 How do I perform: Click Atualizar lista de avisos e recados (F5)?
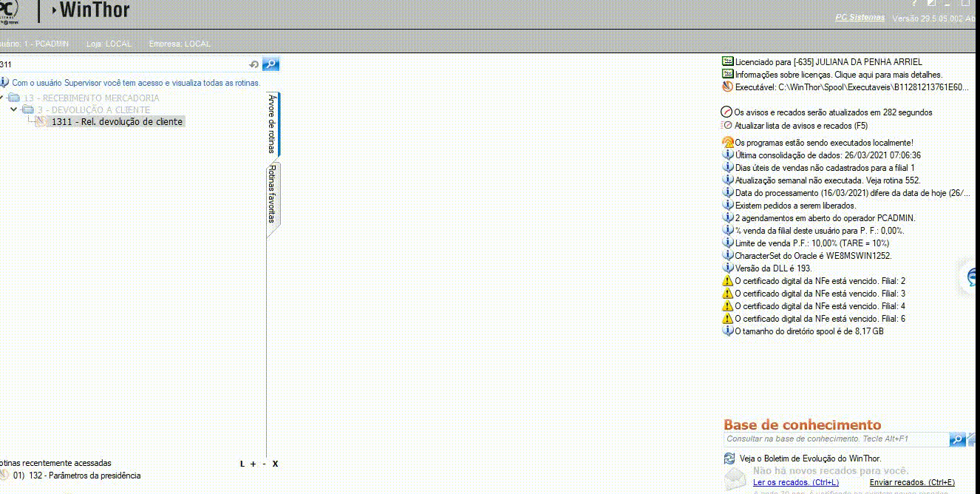(801, 126)
